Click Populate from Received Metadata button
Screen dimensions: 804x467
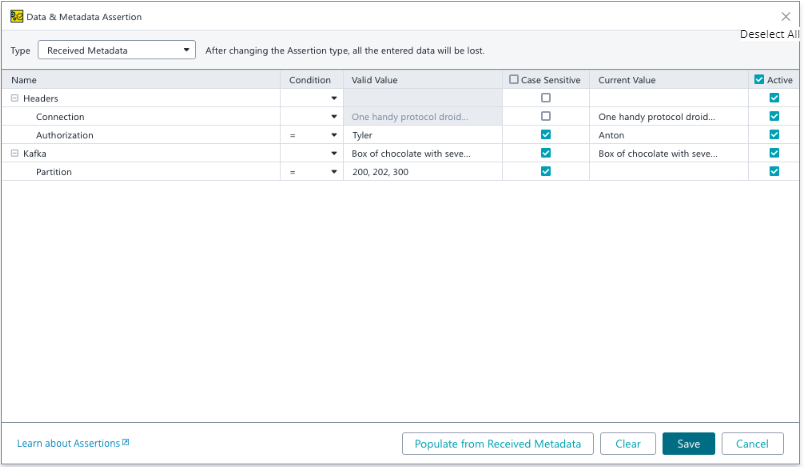[x=498, y=444]
